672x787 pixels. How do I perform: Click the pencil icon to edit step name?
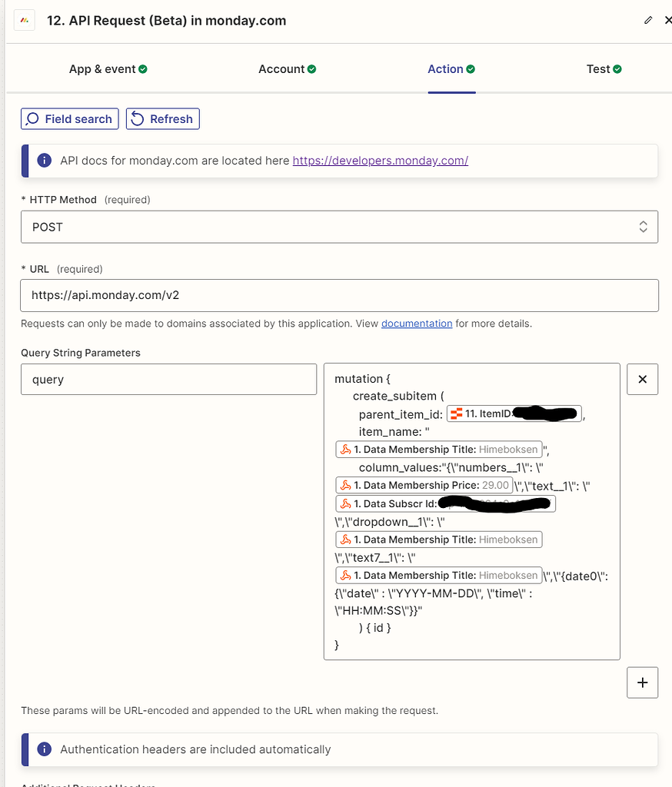(648, 20)
